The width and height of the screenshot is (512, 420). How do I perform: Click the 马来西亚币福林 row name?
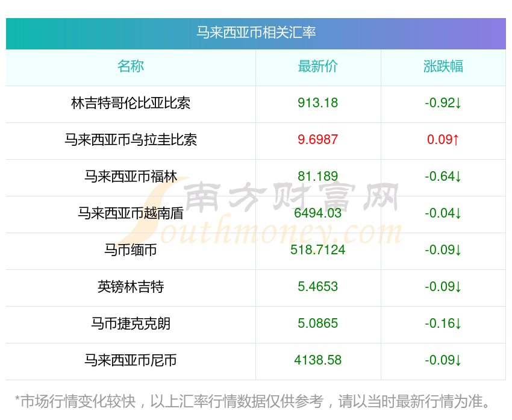[131, 177]
